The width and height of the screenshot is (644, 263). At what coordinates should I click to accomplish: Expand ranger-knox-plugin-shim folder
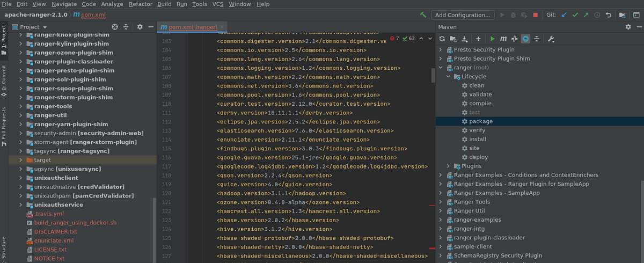tap(20, 35)
